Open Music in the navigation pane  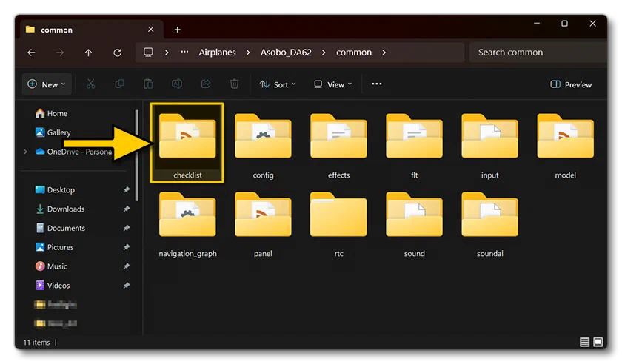pyautogui.click(x=52, y=266)
